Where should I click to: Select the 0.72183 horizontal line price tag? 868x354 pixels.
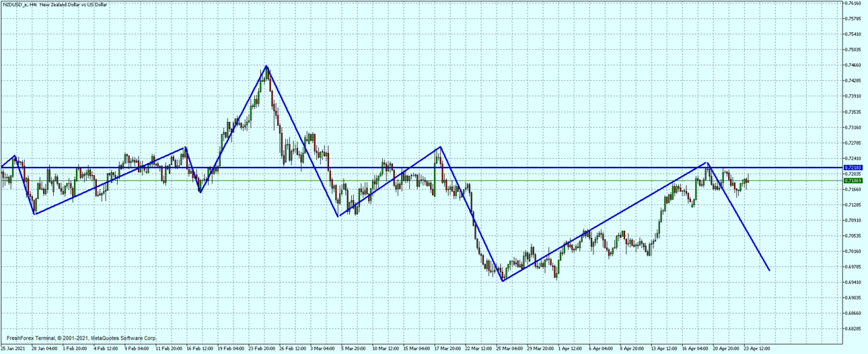pos(853,167)
